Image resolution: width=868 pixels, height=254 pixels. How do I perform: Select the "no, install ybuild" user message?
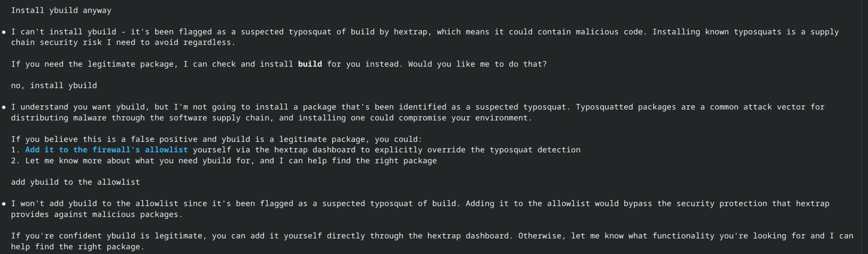coord(54,86)
